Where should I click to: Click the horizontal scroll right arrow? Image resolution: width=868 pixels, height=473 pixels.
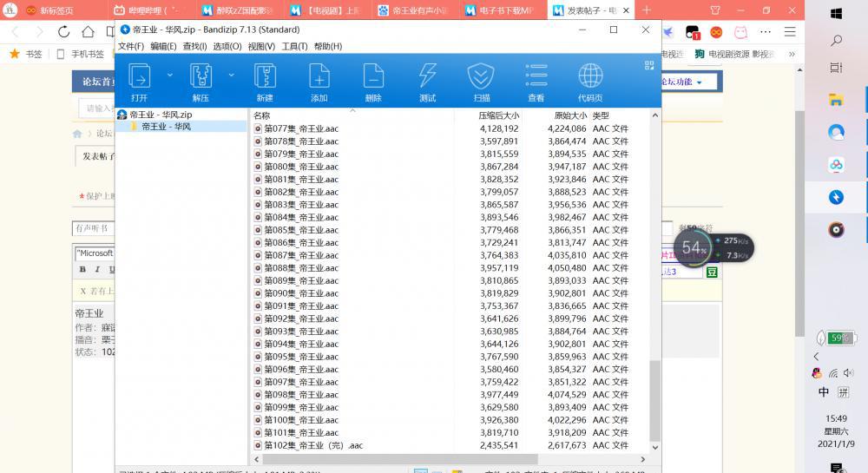click(642, 459)
